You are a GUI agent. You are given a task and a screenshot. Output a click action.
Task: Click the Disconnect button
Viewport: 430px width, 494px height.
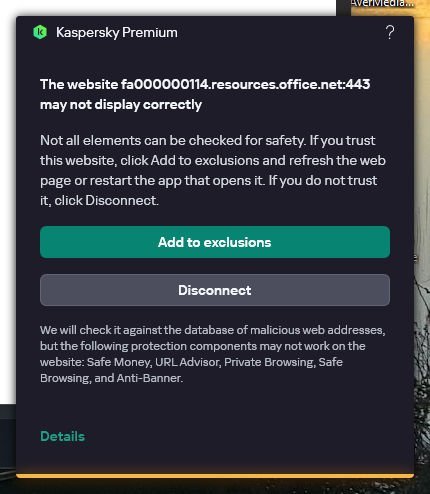215,290
